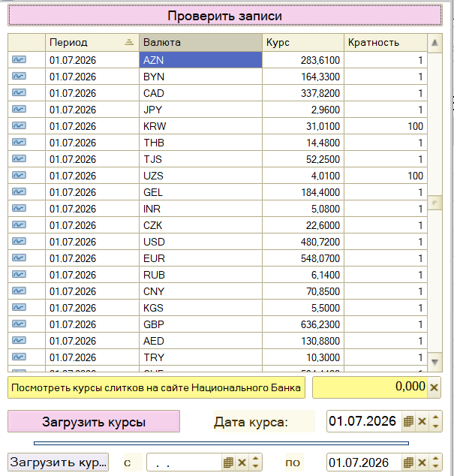Click the 0,000 numeric input field

pyautogui.click(x=370, y=387)
